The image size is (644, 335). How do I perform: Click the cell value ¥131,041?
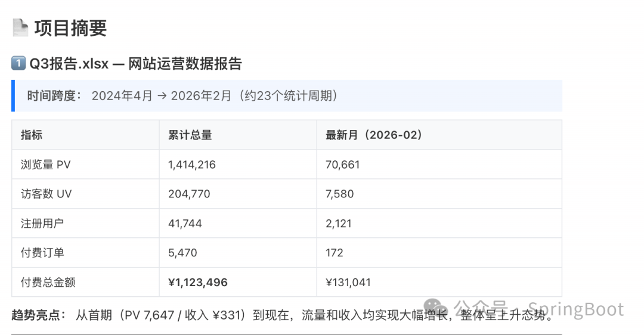(348, 282)
